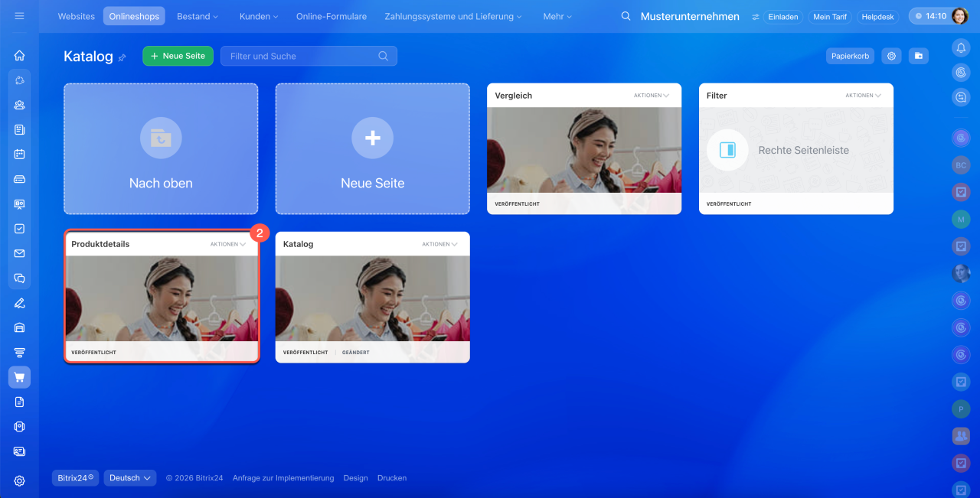The width and height of the screenshot is (980, 498).
Task: Click the Musterunternehmen company name
Action: [x=690, y=16]
